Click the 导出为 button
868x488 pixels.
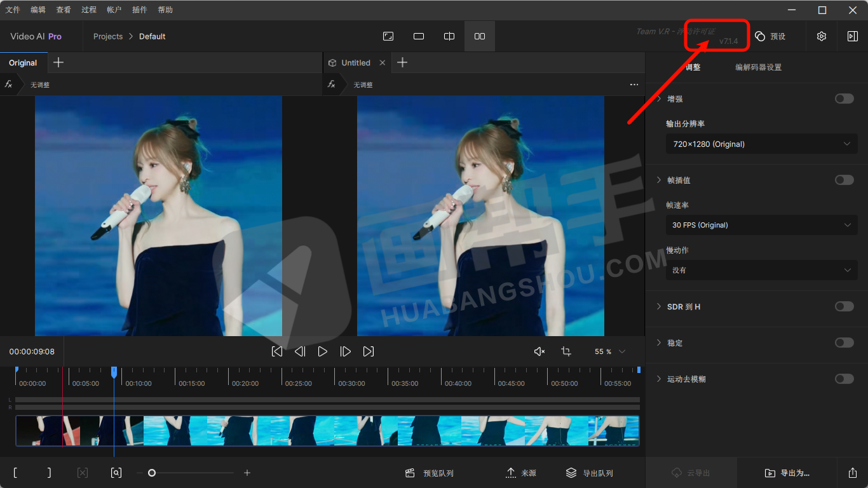pyautogui.click(x=787, y=473)
